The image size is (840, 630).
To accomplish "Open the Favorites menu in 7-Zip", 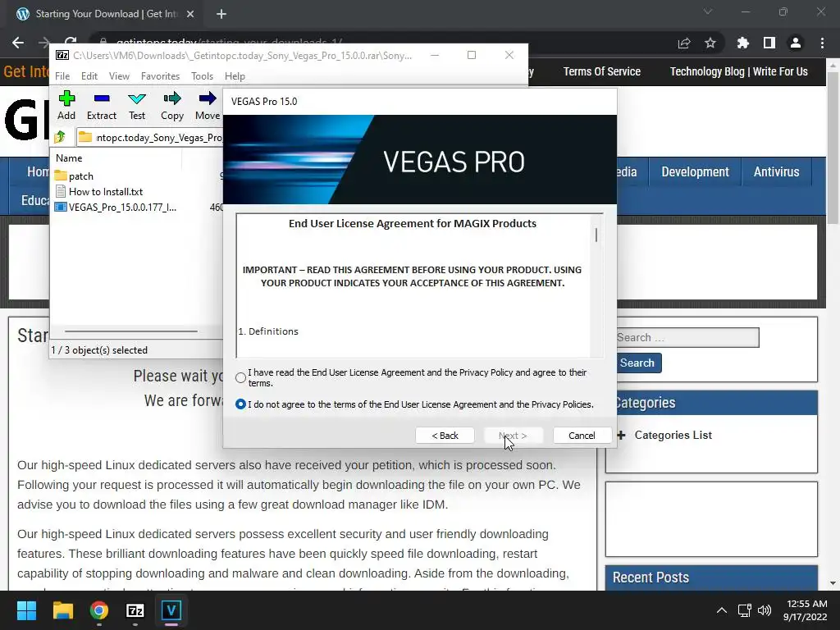I will click(x=160, y=76).
